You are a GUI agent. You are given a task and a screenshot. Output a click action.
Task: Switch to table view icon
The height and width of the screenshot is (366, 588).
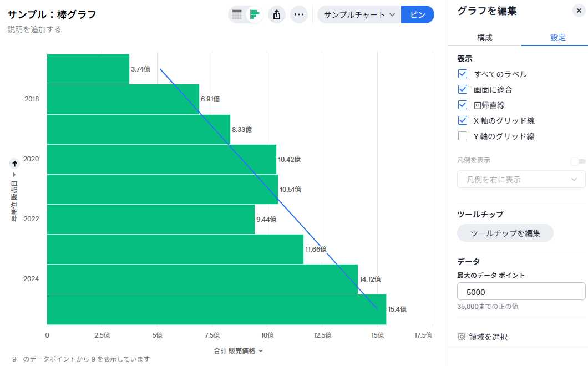coord(237,14)
